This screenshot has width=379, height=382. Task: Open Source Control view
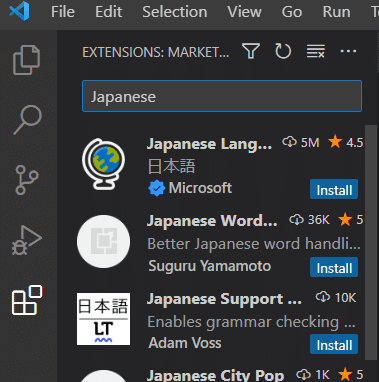point(27,180)
